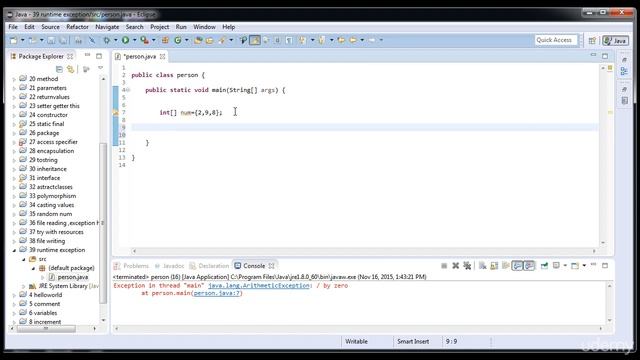Viewport: 640px width, 360px height.
Task: Click the Open Type toolbar icon
Action: 198,40
